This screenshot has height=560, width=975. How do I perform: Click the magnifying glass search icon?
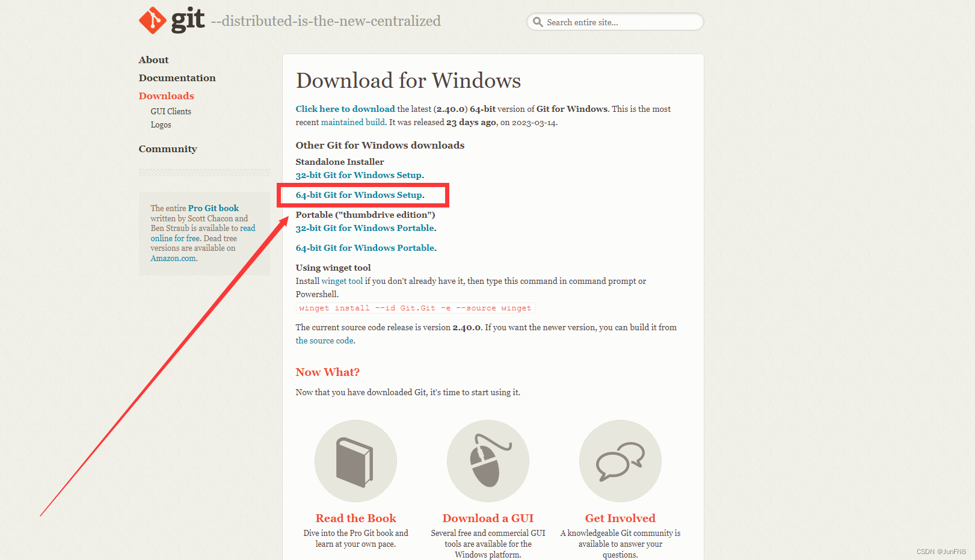[x=538, y=22]
